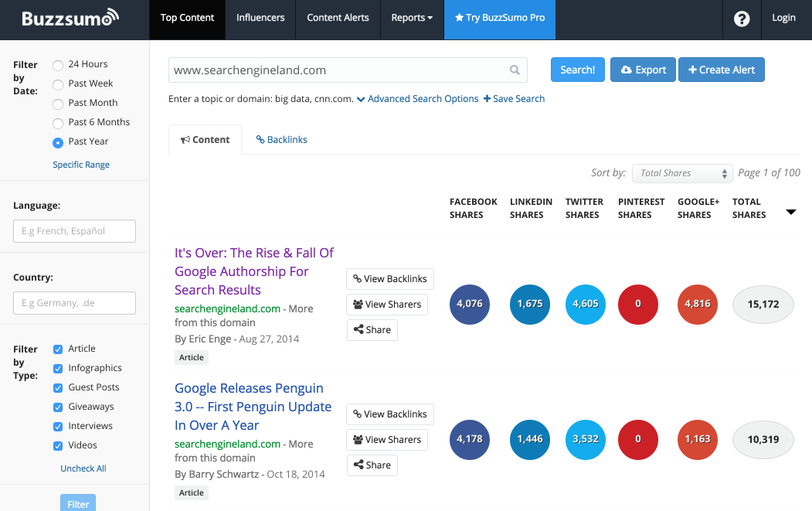Switch to the Content tab

point(205,140)
